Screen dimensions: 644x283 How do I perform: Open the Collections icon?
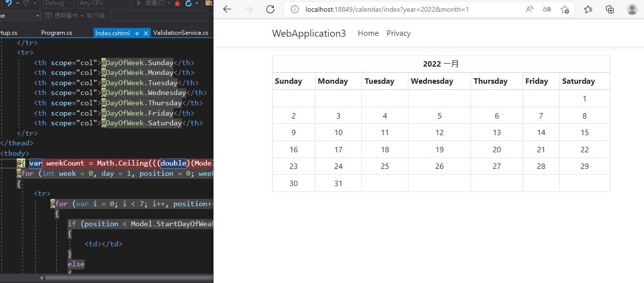pos(610,9)
